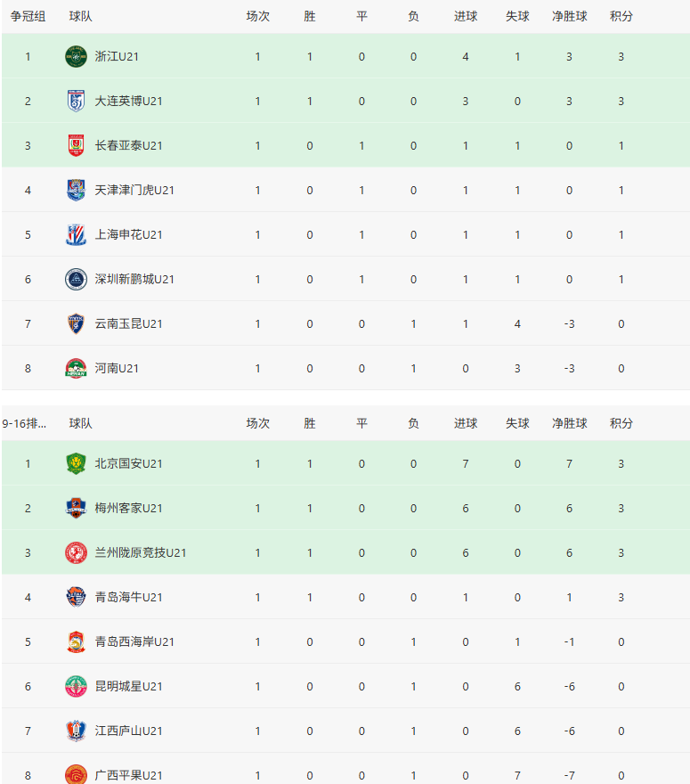The image size is (690, 784).
Task: Click the 河南U21 team logo
Action: tap(76, 368)
